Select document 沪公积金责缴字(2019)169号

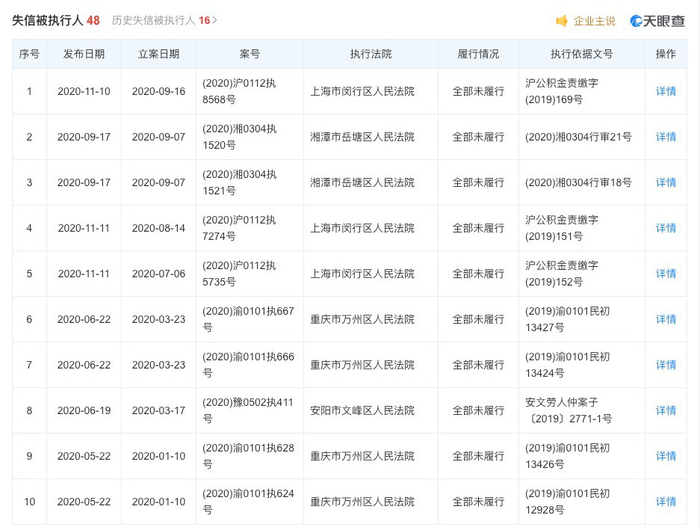pyautogui.click(x=562, y=91)
